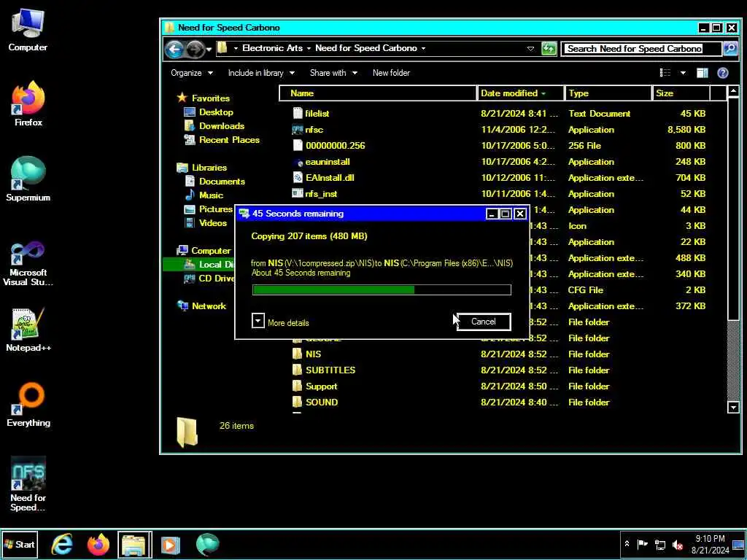Open the Include in library menu
This screenshot has height=560, width=747.
(x=261, y=73)
